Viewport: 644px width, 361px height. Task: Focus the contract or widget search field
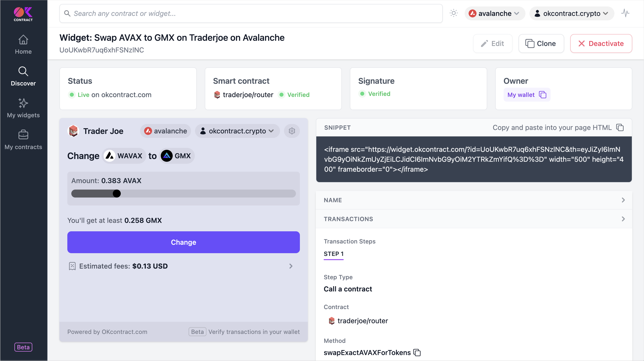[x=251, y=13]
